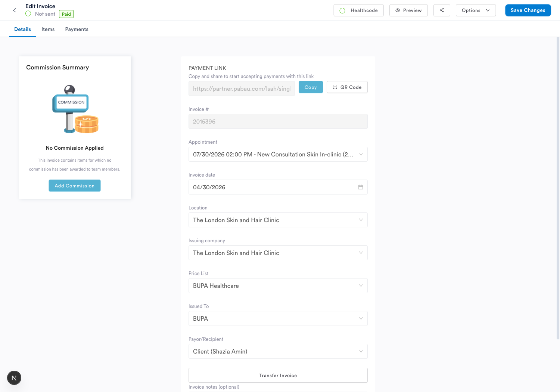Open the QR Code button

click(347, 87)
